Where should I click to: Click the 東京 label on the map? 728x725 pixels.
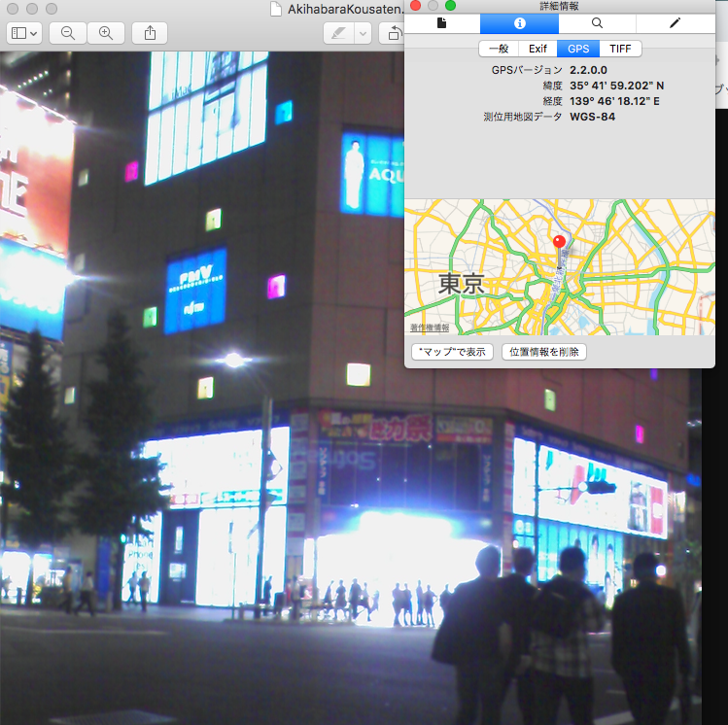coord(461,283)
